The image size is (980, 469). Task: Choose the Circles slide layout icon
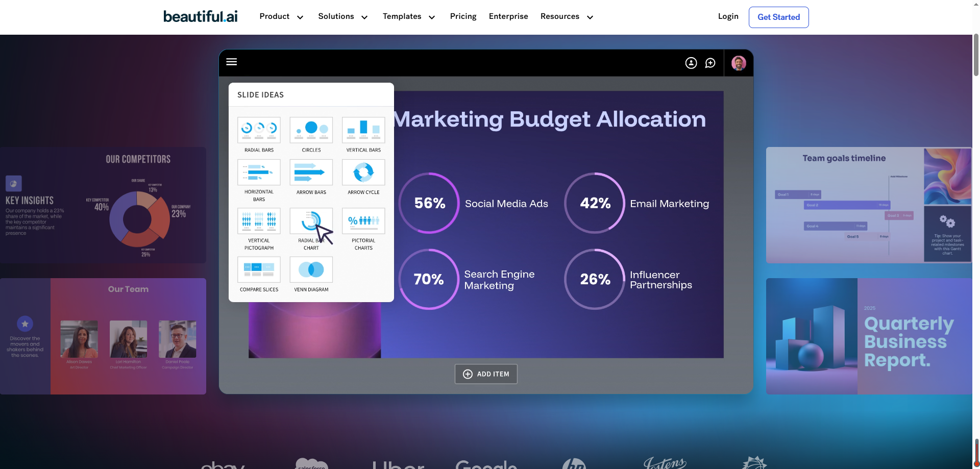coord(311,130)
